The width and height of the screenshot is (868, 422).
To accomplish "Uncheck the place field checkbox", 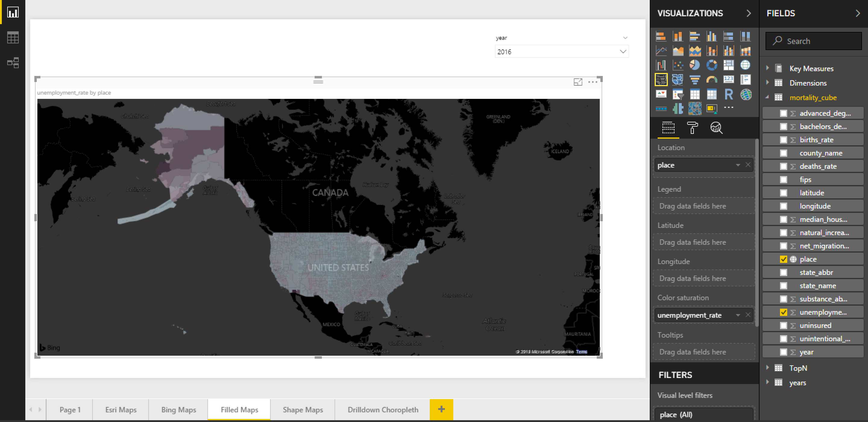I will pos(783,259).
